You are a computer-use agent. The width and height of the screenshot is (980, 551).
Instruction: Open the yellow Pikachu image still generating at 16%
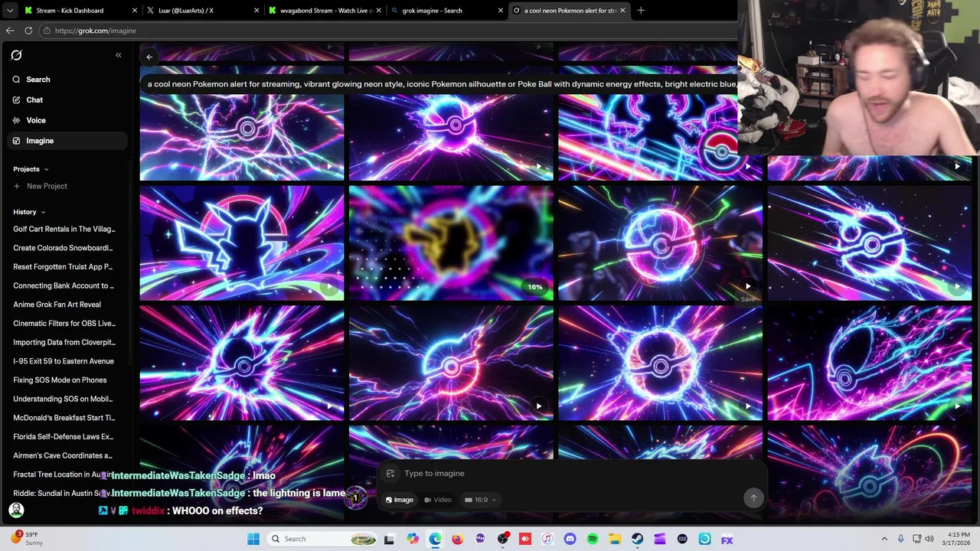pos(451,243)
